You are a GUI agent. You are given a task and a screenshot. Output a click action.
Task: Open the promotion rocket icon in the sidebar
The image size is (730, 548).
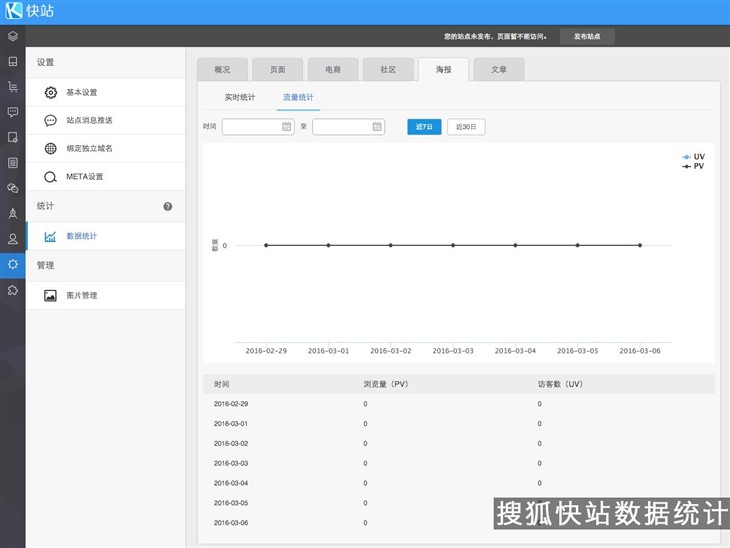(13, 213)
